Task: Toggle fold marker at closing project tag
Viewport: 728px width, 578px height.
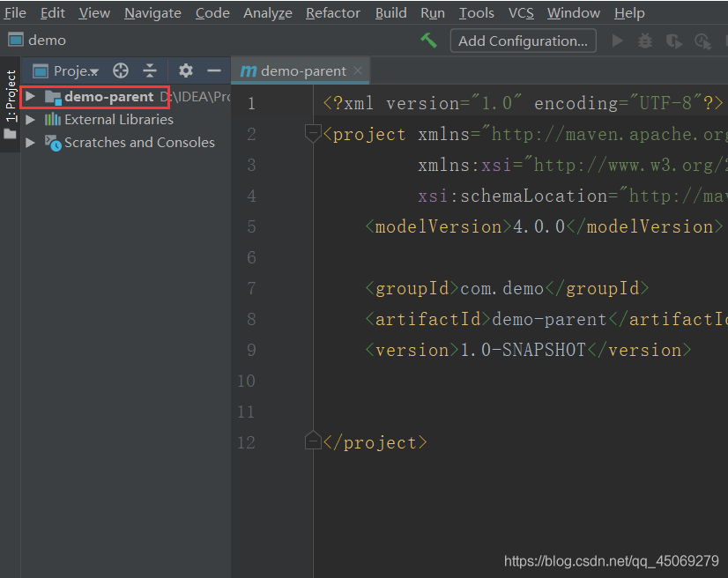Action: tap(312, 441)
